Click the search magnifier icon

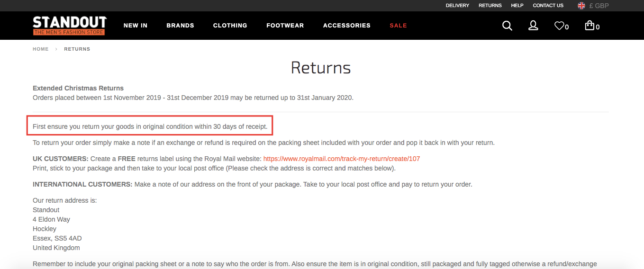pyautogui.click(x=507, y=26)
